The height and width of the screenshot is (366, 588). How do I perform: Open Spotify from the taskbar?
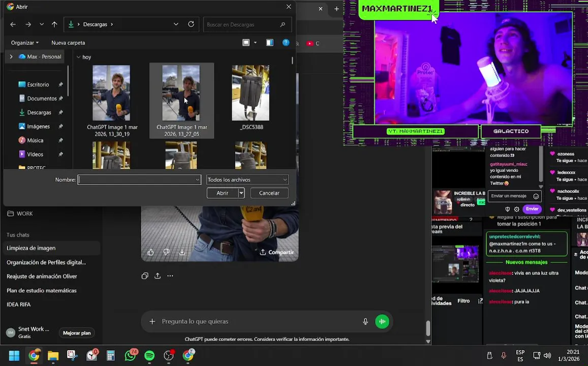(149, 355)
